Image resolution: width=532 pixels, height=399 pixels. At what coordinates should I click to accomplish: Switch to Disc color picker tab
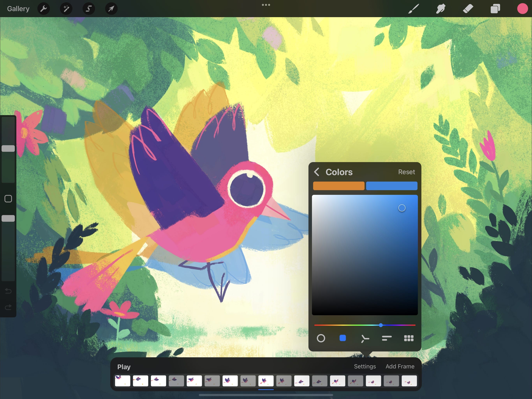[321, 338]
